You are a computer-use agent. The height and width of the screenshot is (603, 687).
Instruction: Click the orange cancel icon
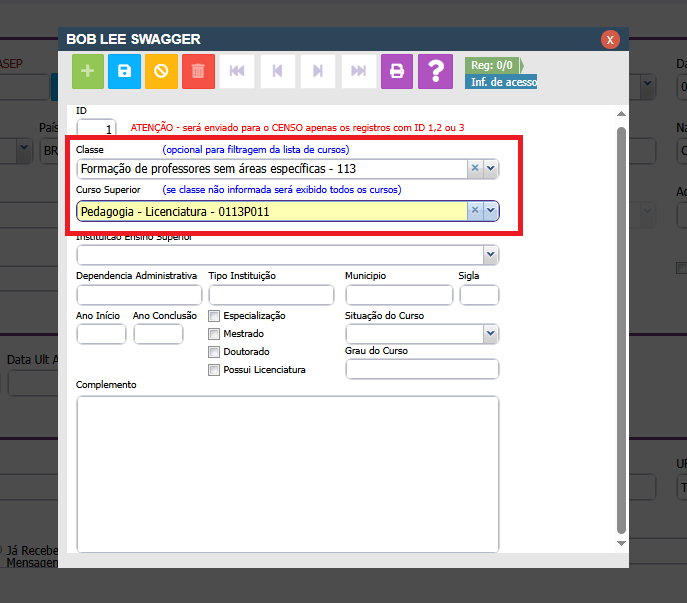coord(161,71)
